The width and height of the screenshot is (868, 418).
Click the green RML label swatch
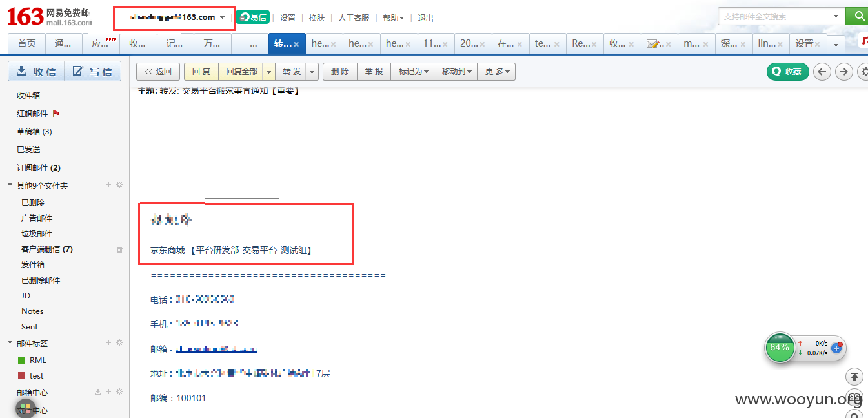21,360
